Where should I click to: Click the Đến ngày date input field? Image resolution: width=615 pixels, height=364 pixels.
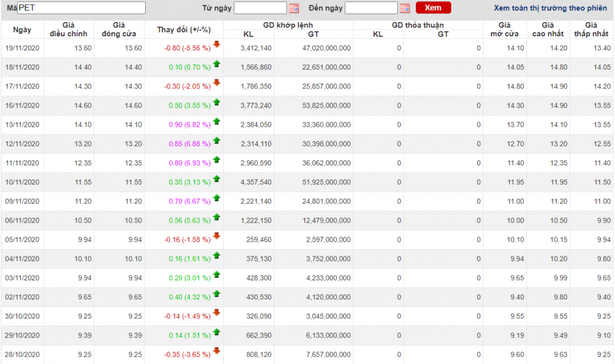tap(371, 8)
